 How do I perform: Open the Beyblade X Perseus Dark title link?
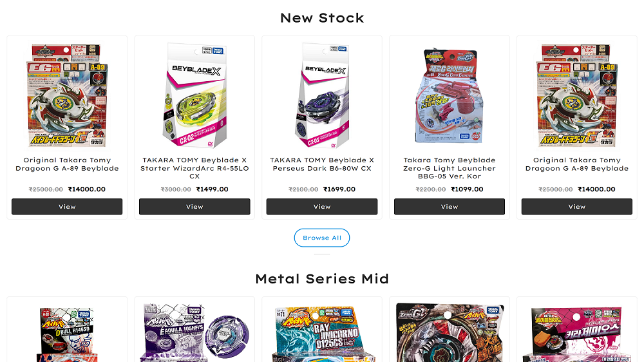click(x=322, y=164)
